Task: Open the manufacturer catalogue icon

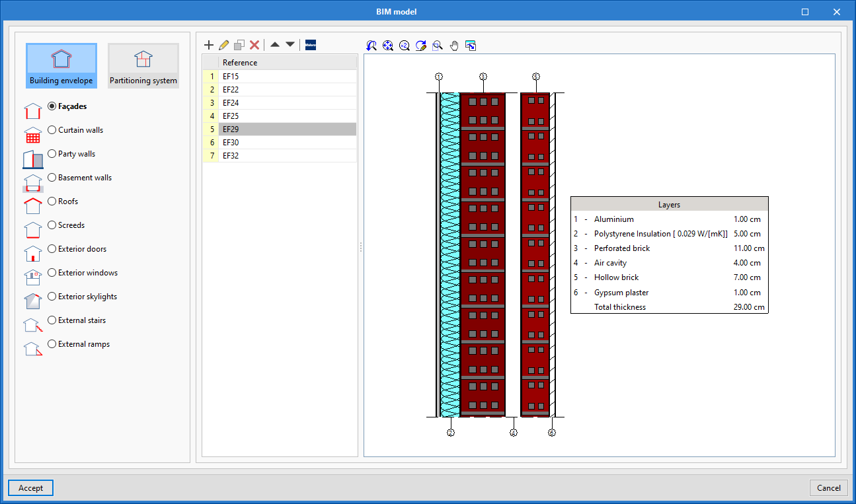Action: pos(311,45)
